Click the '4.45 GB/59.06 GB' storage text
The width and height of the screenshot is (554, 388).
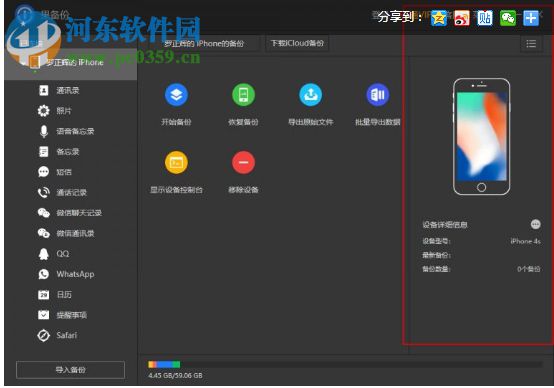[x=175, y=375]
